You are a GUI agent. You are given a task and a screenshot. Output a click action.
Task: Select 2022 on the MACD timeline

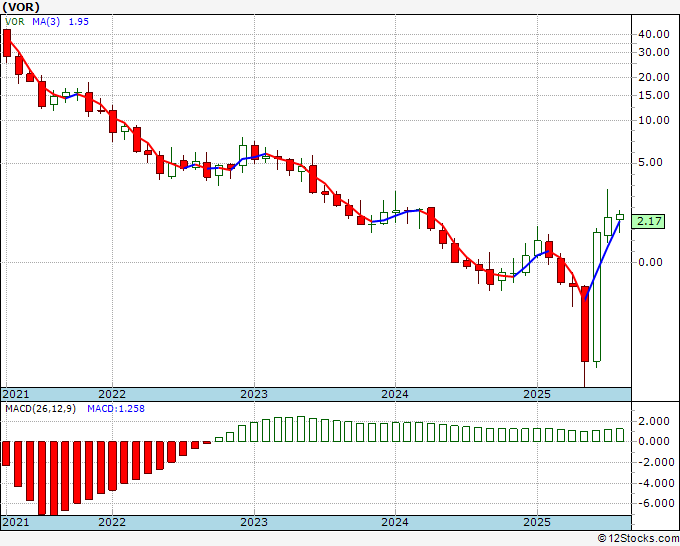click(112, 522)
